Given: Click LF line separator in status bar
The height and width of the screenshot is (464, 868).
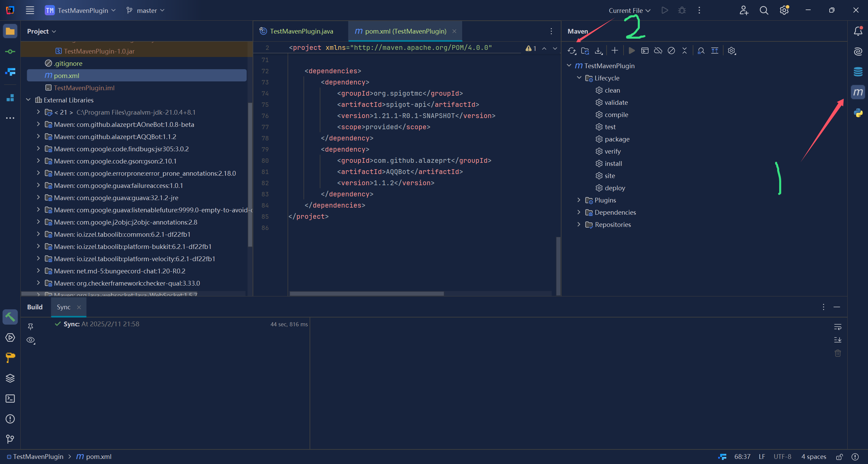Looking at the screenshot, I should coord(762,457).
